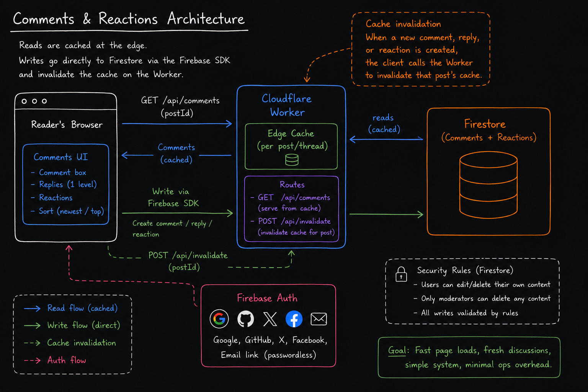Click the blue 'Comments (cached)' arrow label
The height and width of the screenshot is (392, 588).
click(176, 154)
